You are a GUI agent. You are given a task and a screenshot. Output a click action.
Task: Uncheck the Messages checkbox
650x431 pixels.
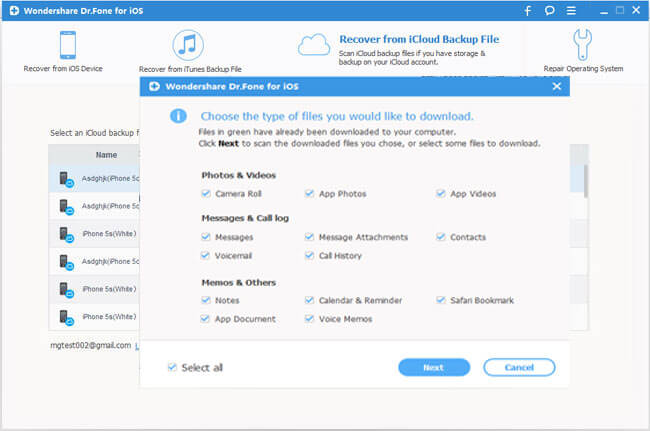coord(206,237)
